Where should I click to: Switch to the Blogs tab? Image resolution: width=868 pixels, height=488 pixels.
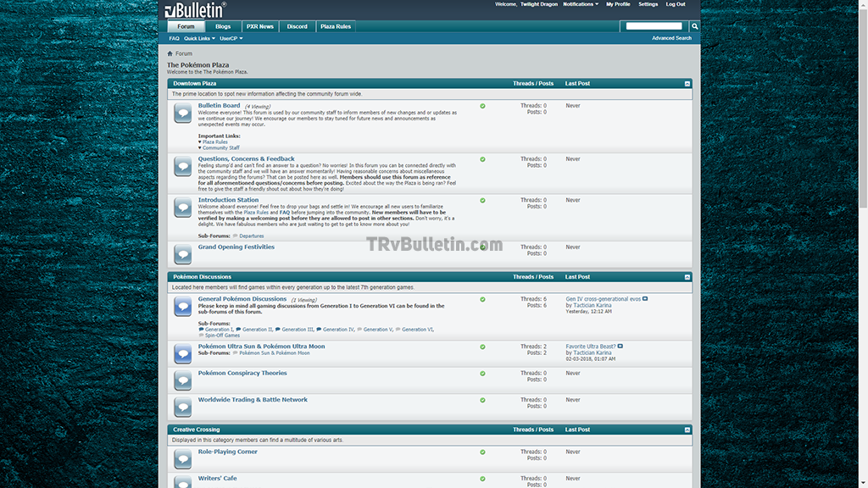(x=222, y=26)
